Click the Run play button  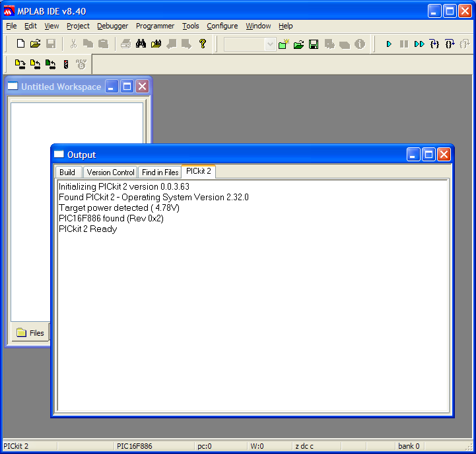tap(389, 44)
